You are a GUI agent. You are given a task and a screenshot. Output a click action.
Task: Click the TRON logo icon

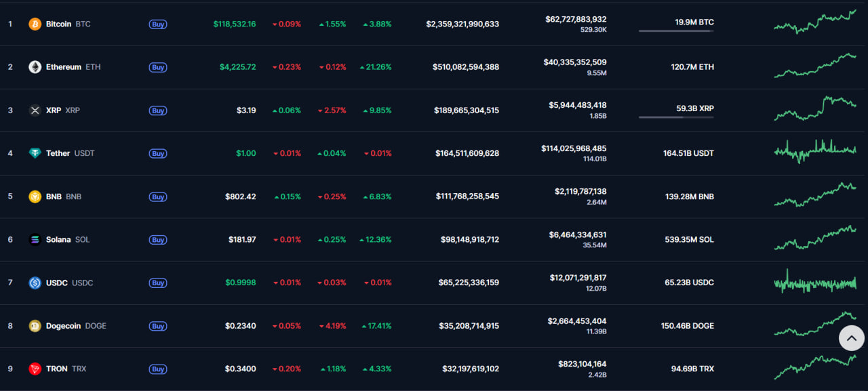click(x=35, y=369)
